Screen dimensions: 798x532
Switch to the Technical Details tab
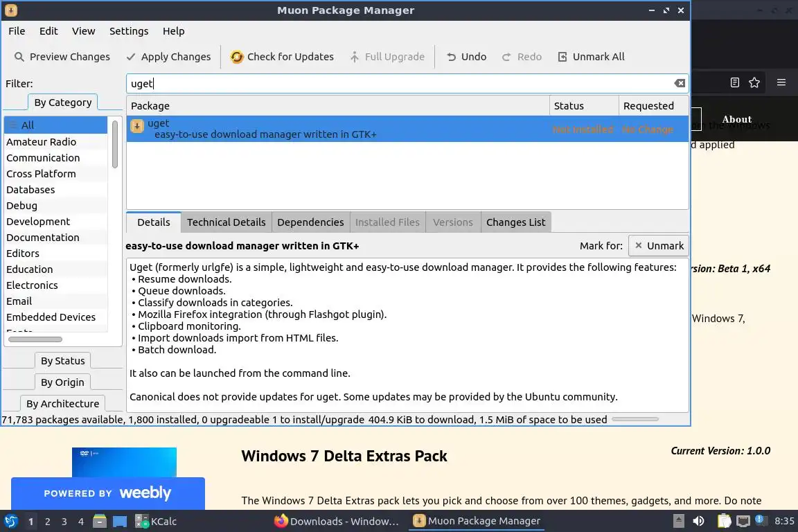(x=226, y=222)
